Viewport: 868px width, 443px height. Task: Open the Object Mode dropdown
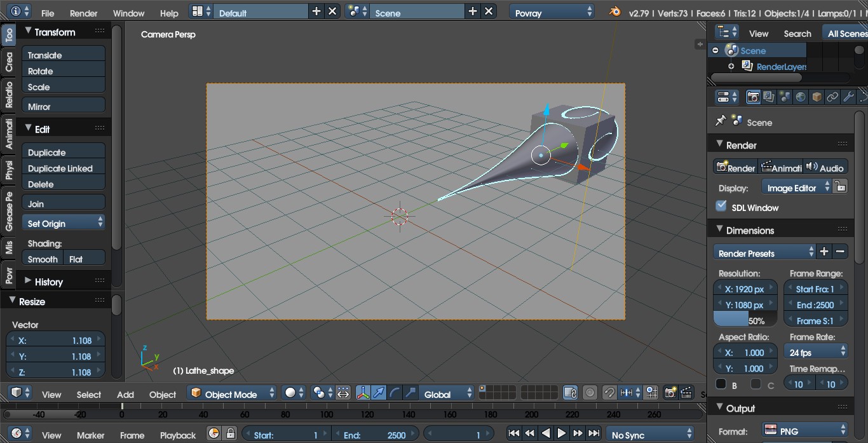[232, 393]
